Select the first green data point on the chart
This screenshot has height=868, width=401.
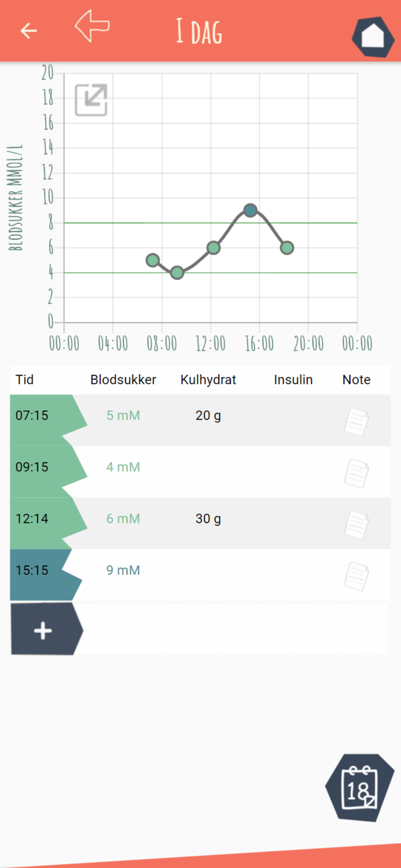click(152, 261)
